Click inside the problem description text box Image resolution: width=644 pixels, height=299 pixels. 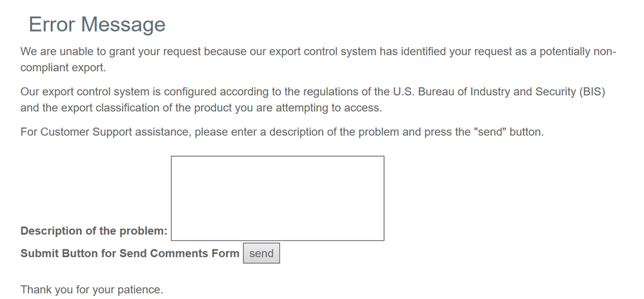click(x=277, y=198)
